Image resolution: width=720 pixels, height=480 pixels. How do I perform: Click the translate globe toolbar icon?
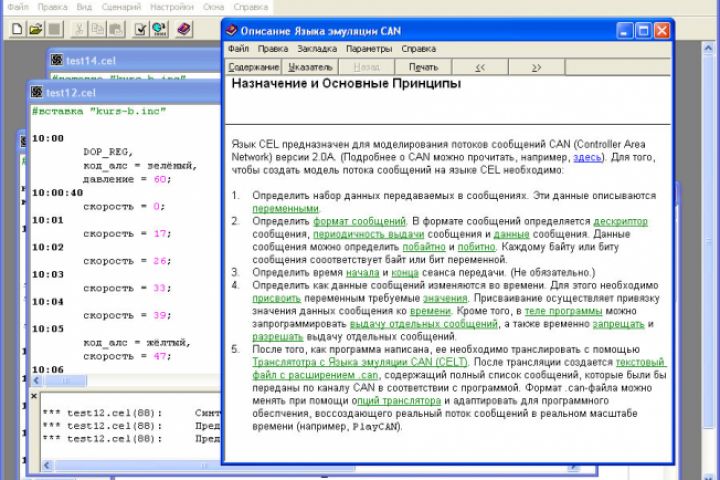click(x=159, y=29)
